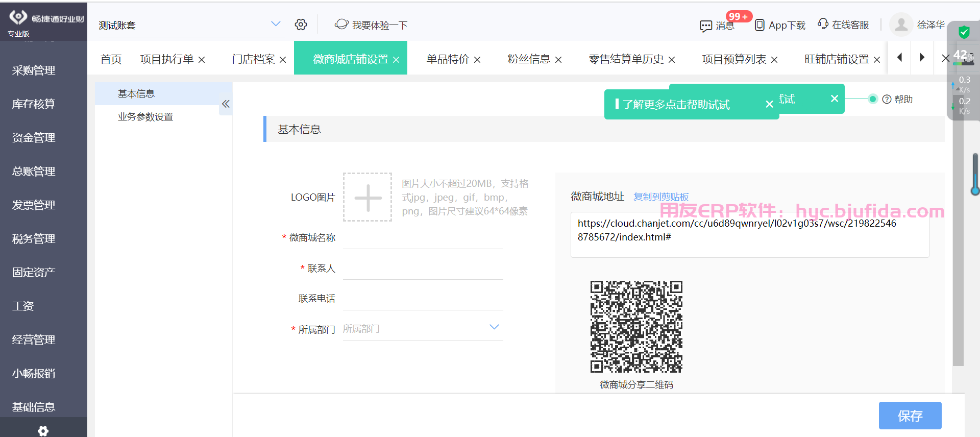Switch to the 单品特价 tab
This screenshot has width=980, height=437.
(x=448, y=59)
